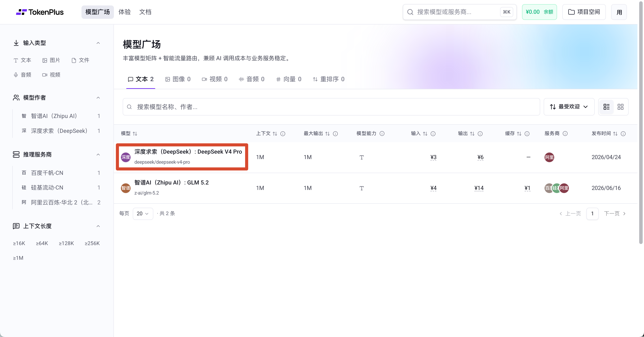Viewport: 644px width, 337px height.
Task: Sort by the 上下文 column arrows
Action: 275,134
